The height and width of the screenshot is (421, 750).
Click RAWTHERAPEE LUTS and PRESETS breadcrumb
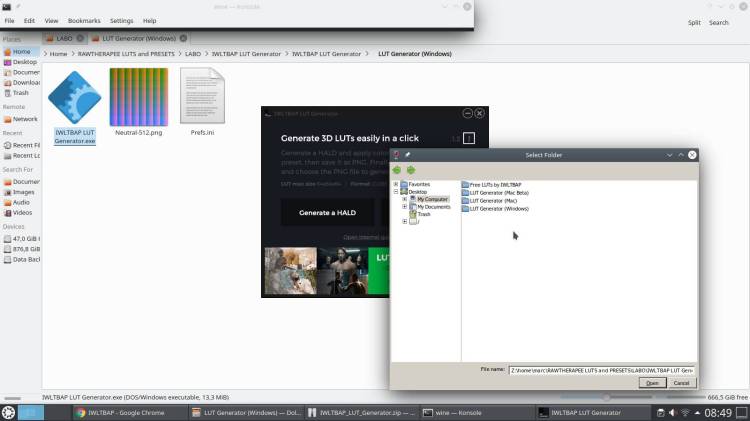point(126,54)
